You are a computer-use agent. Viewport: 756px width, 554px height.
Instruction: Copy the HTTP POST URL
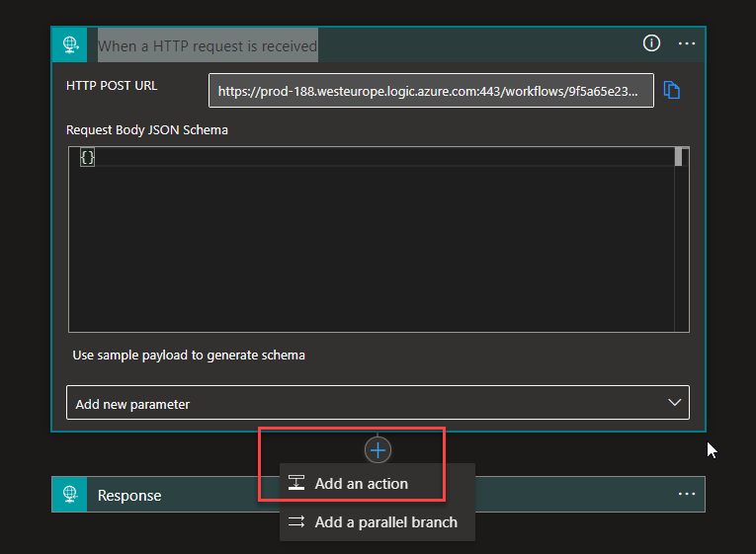(x=672, y=90)
